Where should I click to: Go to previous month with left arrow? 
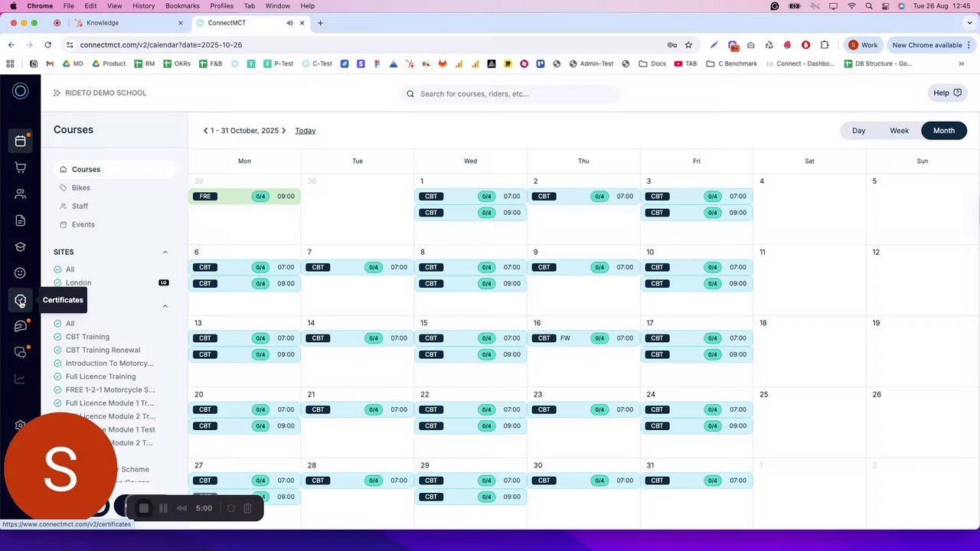(205, 131)
